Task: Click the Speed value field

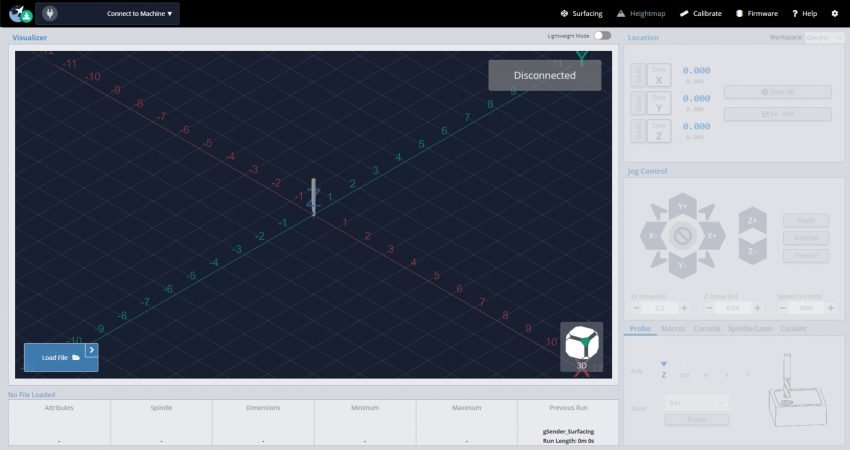Action: 806,308
